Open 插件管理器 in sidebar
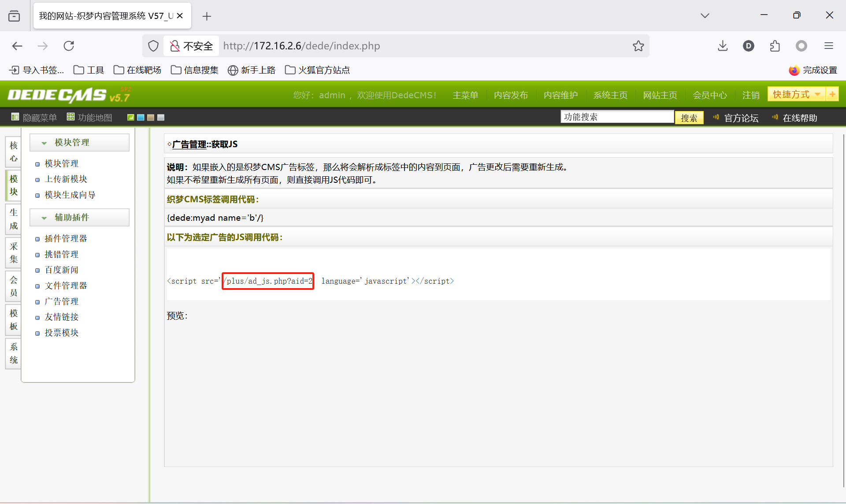The height and width of the screenshot is (504, 846). (x=66, y=239)
